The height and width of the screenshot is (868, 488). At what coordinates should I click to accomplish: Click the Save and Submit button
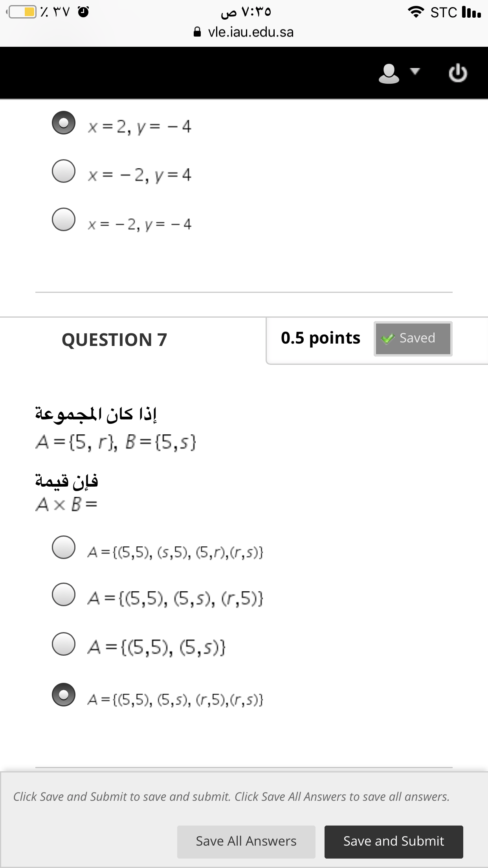394,841
